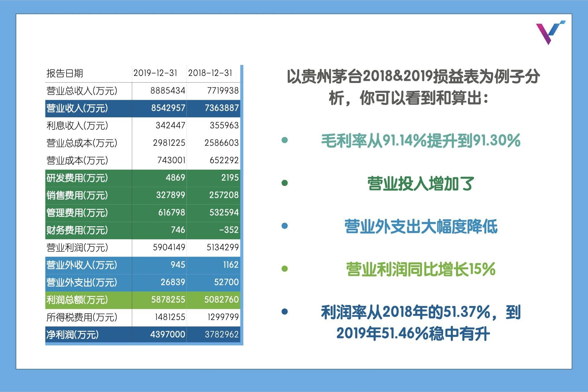Viewport: 588px width, 392px height.
Task: Select the 营业外收入(万元) row label
Action: (x=82, y=265)
